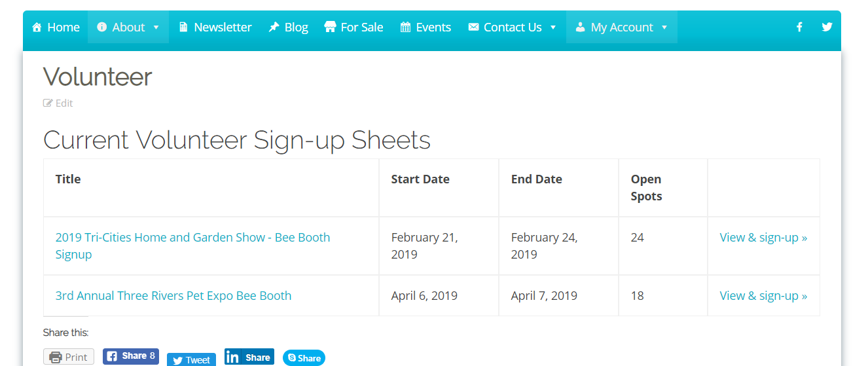Open the Blog menu item
868x366 pixels.
288,27
